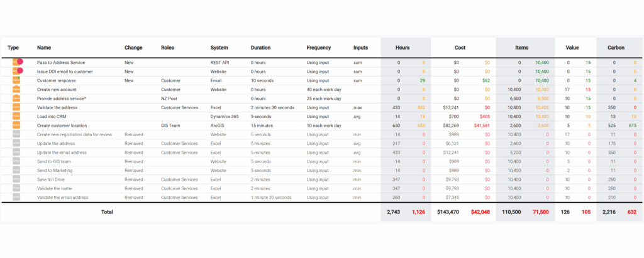Click the Create customer location type icon
Image resolution: width=644 pixels, height=258 pixels.
coord(16,126)
